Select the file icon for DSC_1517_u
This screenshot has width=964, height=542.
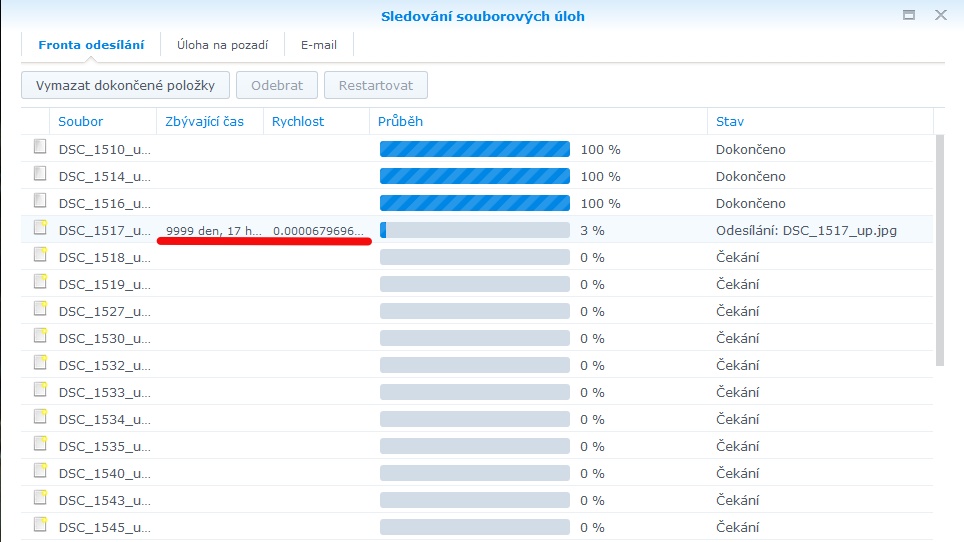(x=40, y=229)
